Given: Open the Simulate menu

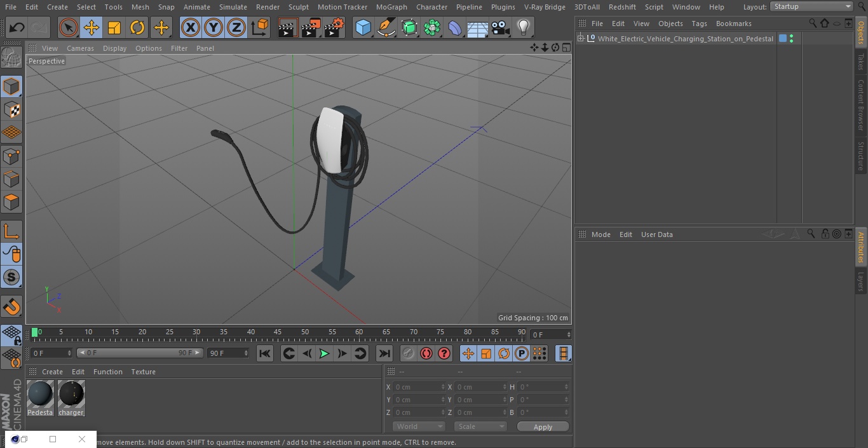Looking at the screenshot, I should (233, 7).
